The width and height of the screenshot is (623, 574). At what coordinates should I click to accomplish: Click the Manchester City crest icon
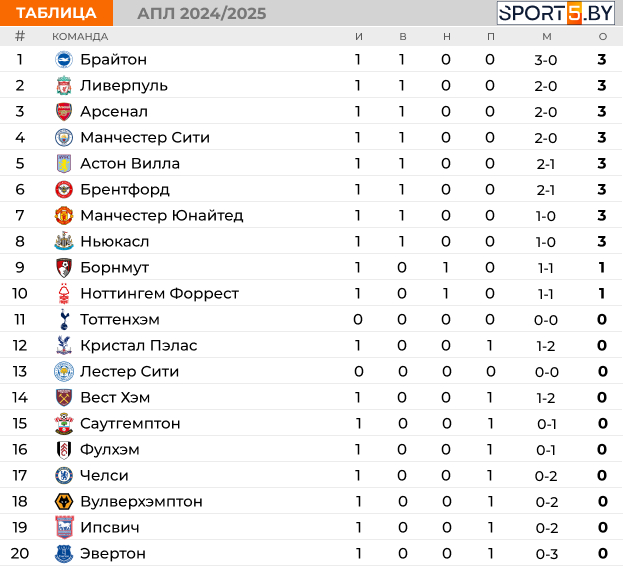pyautogui.click(x=64, y=137)
